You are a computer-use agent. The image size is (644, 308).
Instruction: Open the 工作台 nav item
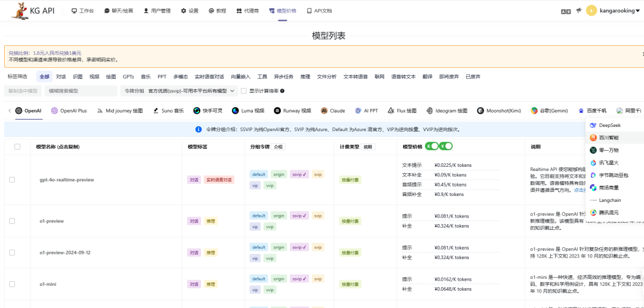(x=82, y=11)
